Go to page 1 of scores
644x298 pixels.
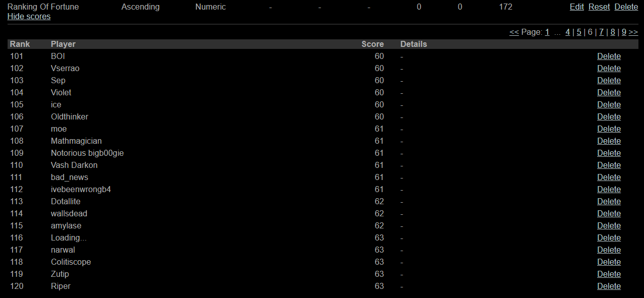547,32
